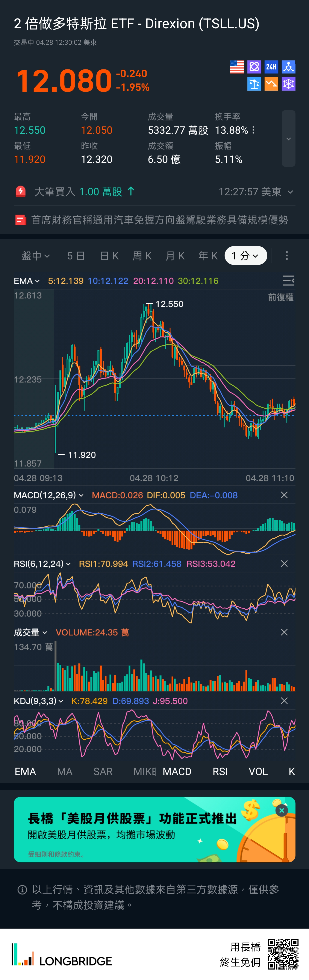309x980 pixels.
Task: Tap the orange downward trend icon
Action: tap(271, 84)
